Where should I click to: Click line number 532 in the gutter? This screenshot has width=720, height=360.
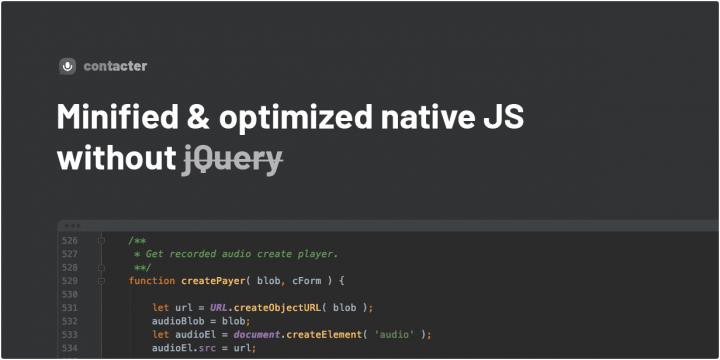(x=70, y=321)
